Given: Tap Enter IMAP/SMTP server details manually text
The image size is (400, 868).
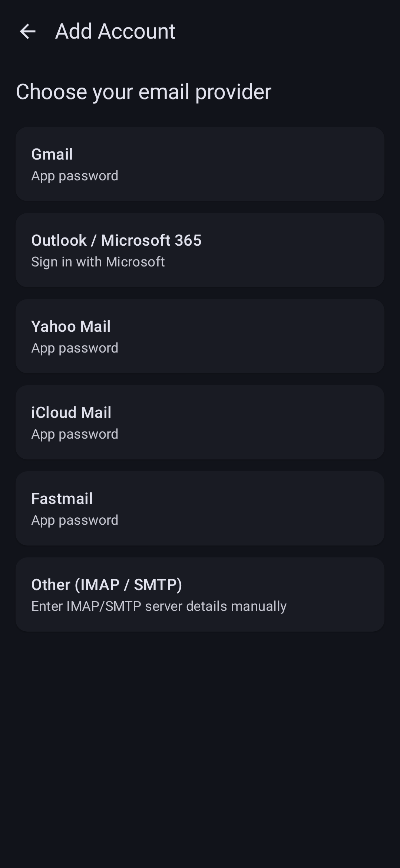Looking at the screenshot, I should click(x=159, y=606).
